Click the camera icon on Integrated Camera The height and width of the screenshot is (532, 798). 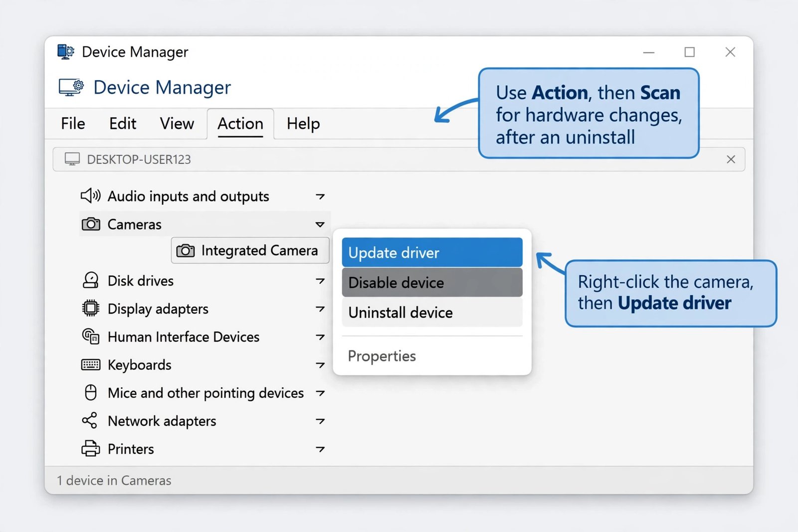point(186,250)
